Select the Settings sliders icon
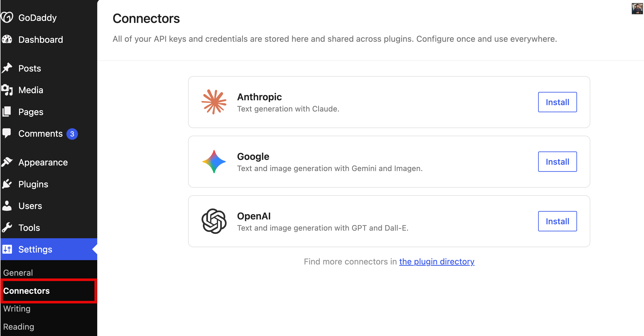The height and width of the screenshot is (336, 644). [7, 249]
